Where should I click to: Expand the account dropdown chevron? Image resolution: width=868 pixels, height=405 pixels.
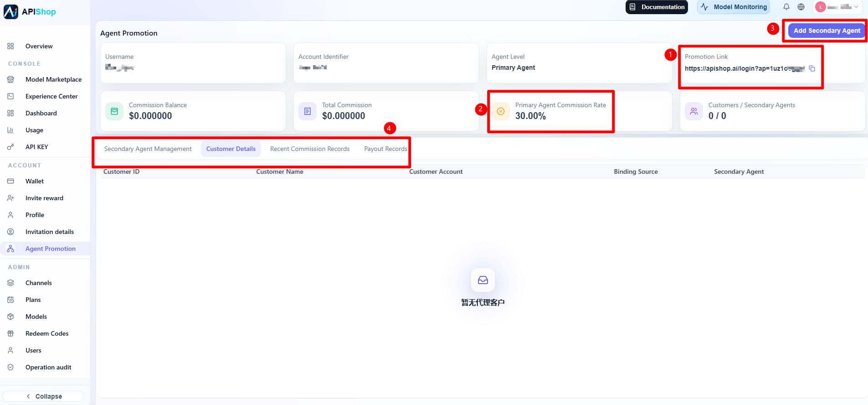coord(856,7)
